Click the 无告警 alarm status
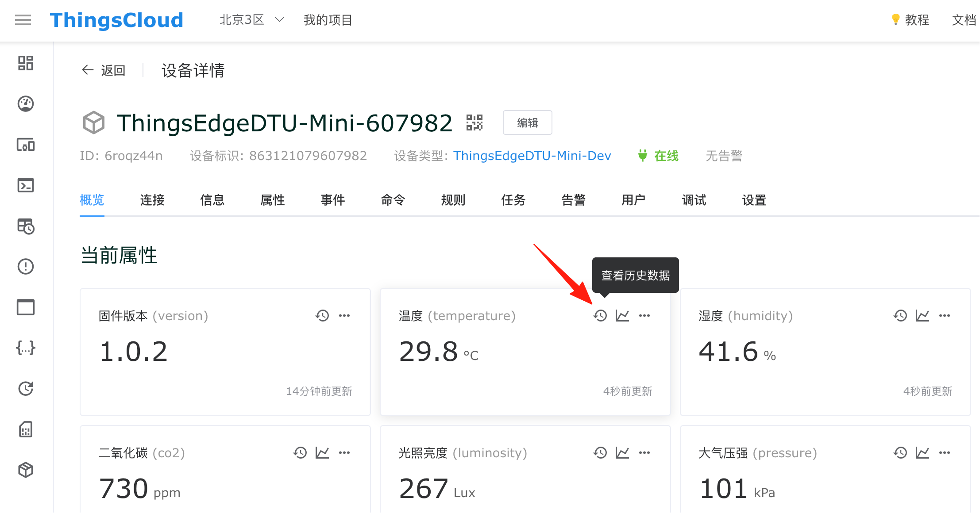Viewport: 980px width, 513px height. [724, 156]
